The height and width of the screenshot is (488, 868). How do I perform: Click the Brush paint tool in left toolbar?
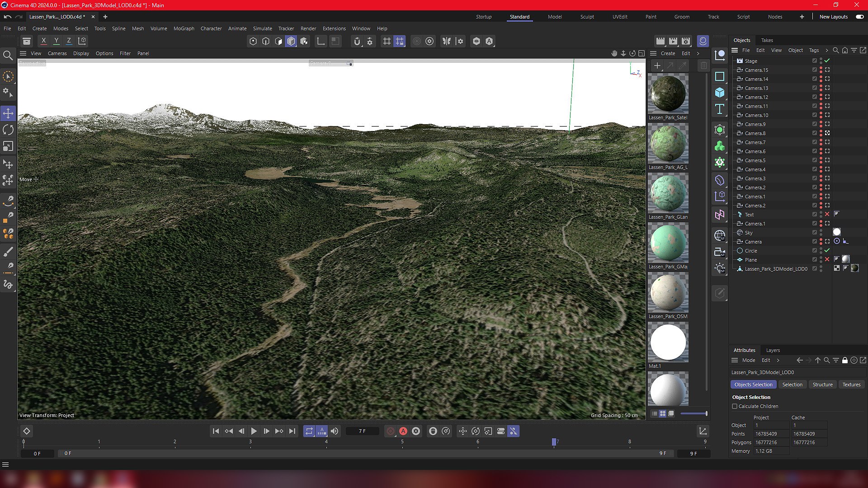[8, 251]
